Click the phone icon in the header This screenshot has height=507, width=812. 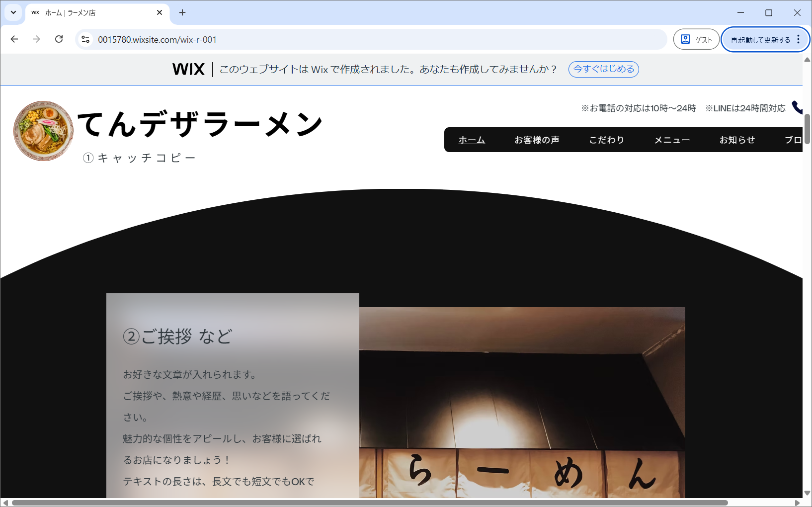797,107
